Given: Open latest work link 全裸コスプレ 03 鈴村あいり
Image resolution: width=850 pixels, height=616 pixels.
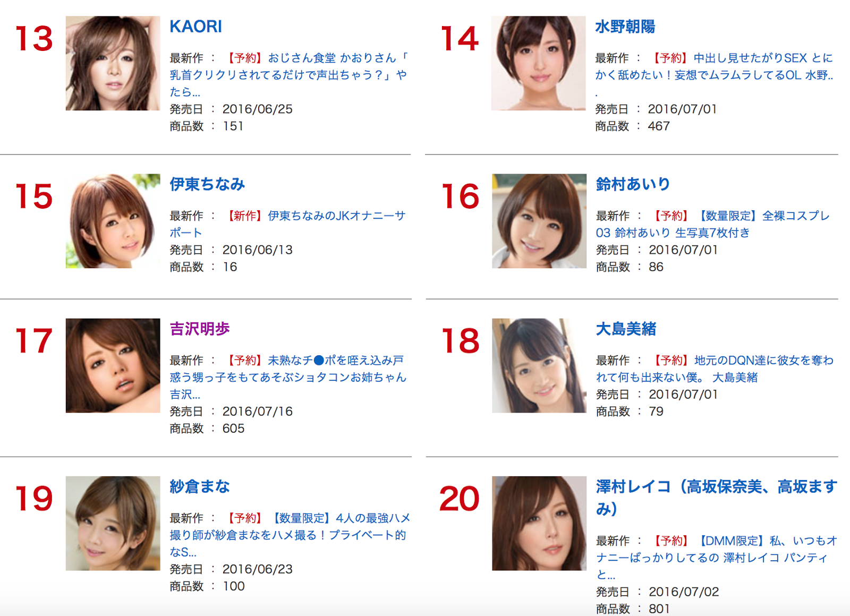Looking at the screenshot, I should tap(712, 224).
